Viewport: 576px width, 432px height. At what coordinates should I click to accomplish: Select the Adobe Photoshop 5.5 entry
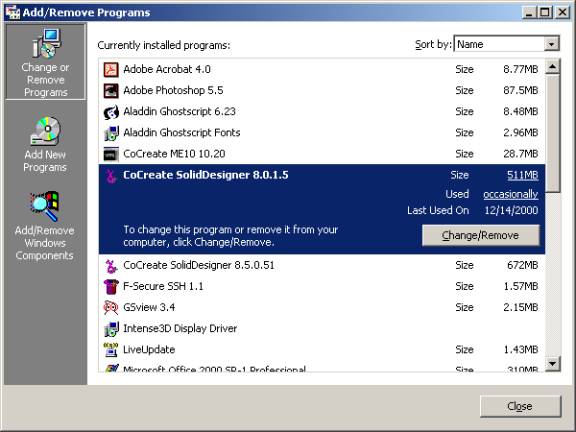[x=322, y=90]
